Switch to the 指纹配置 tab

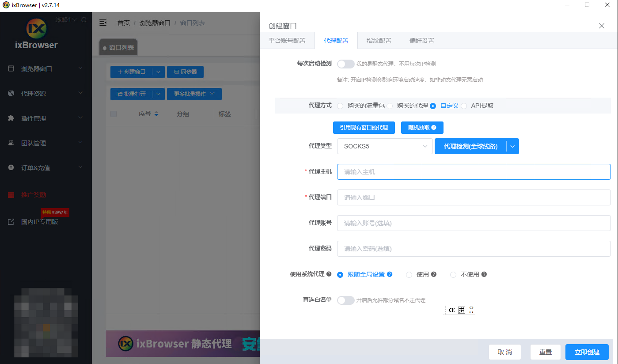(x=379, y=41)
